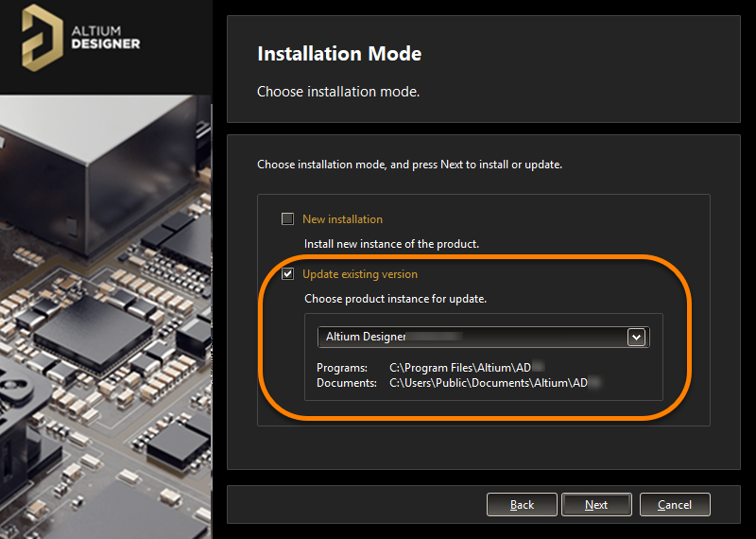Screen dimensions: 756x539
Task: Go back with the Back button
Action: (x=522, y=505)
